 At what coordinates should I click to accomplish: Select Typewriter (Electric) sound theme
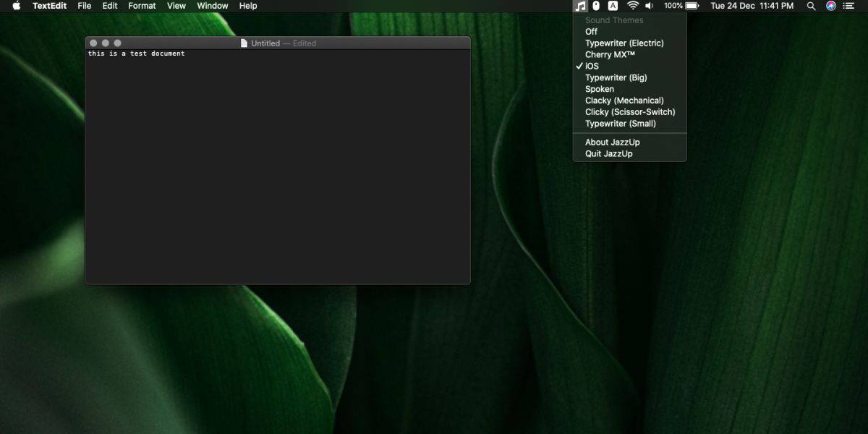629,43
